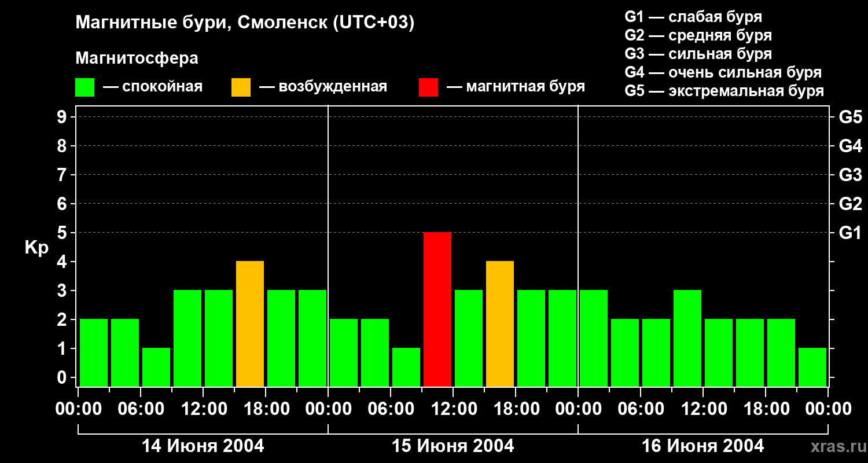Screen dimensions: 868x463
Task: Select the orange Kp 4 bar on 15 Июня
Action: click(500, 324)
